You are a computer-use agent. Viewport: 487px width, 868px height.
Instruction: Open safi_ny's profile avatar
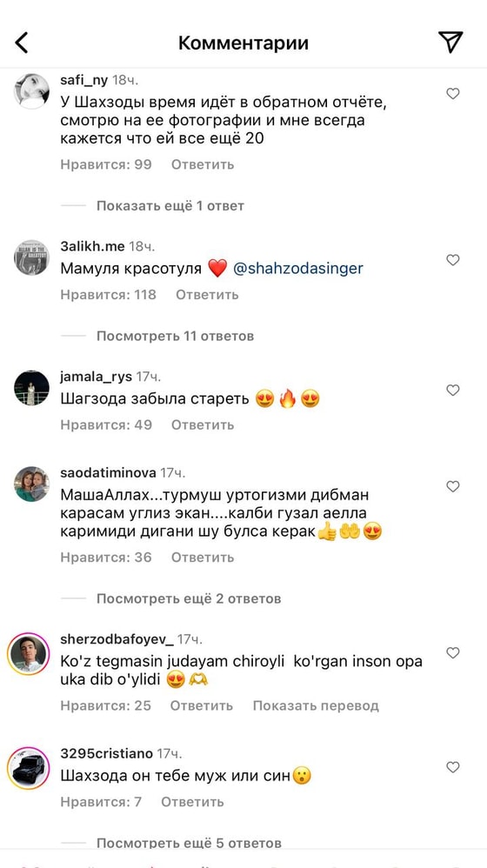pyautogui.click(x=31, y=91)
